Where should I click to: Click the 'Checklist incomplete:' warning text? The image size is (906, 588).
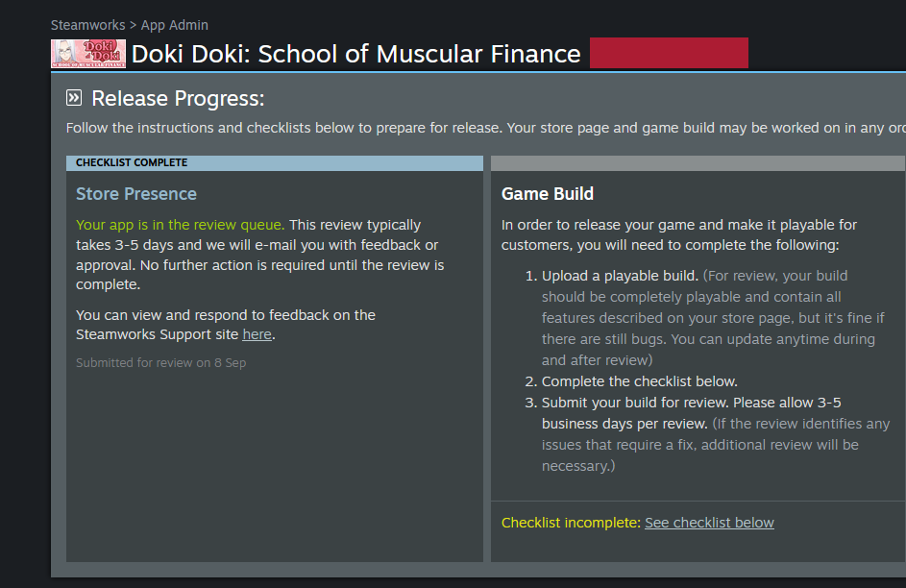pos(571,523)
